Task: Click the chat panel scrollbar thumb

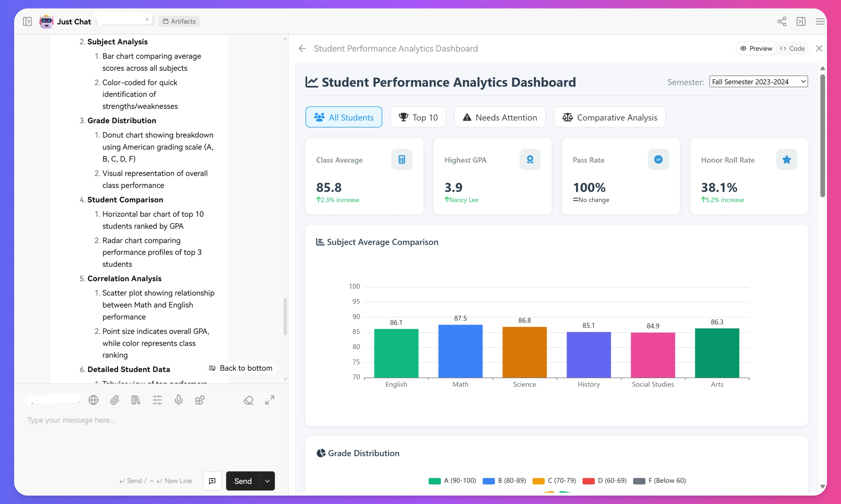Action: pos(285,317)
